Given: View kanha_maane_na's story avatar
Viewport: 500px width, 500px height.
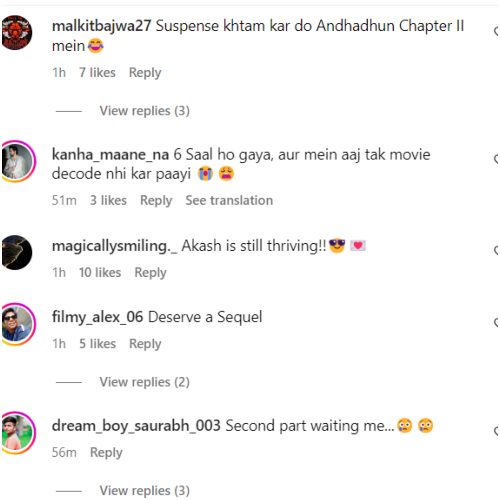Looking at the screenshot, I should (17, 161).
